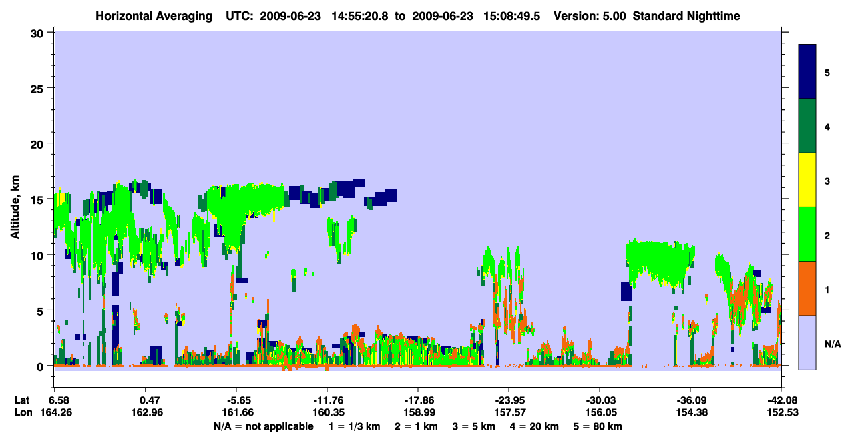The width and height of the screenshot is (868, 445).
Task: Click the latitude value 0.47
Action: 150,400
